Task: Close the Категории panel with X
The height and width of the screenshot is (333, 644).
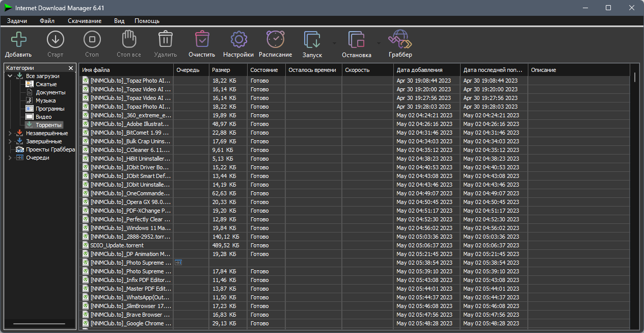Action: point(71,68)
